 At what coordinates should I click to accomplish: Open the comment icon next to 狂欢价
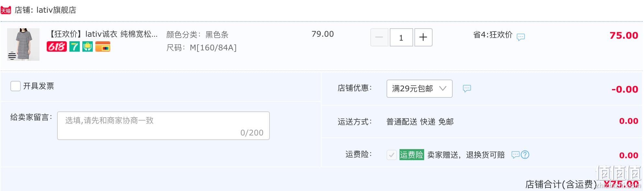point(521,37)
